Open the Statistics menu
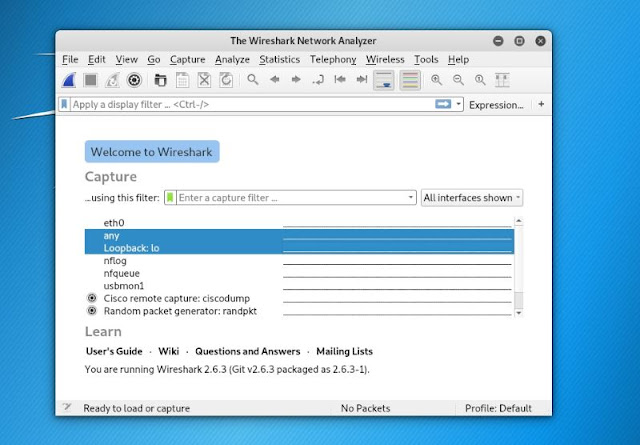Viewport: 640px width, 445px height. coord(280,60)
